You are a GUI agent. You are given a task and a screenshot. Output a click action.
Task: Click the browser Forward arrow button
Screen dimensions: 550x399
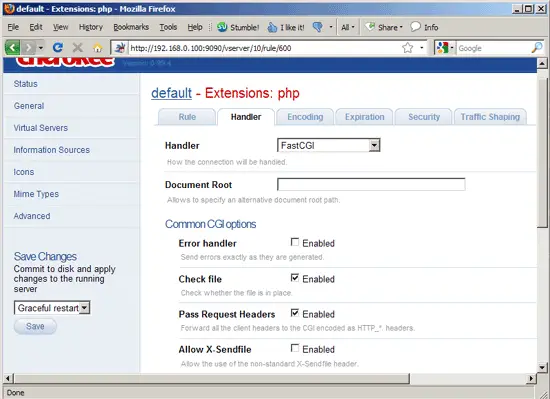pos(28,47)
